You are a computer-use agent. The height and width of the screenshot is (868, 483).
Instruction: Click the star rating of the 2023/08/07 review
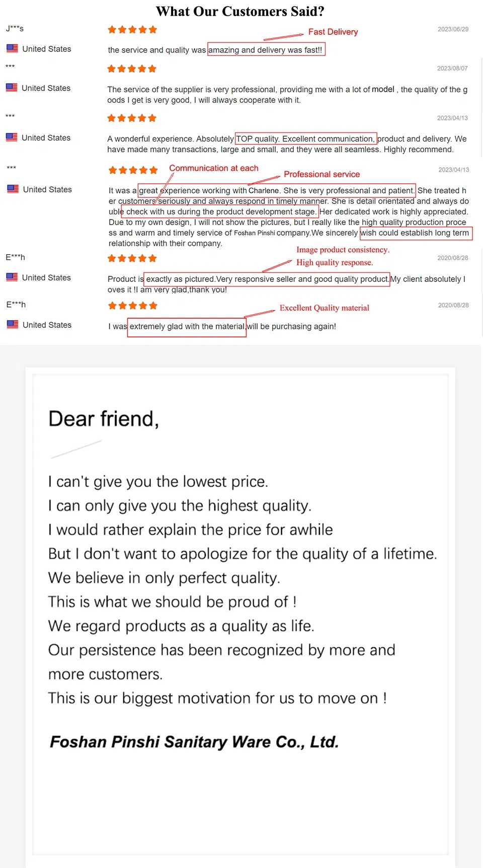[x=132, y=68]
